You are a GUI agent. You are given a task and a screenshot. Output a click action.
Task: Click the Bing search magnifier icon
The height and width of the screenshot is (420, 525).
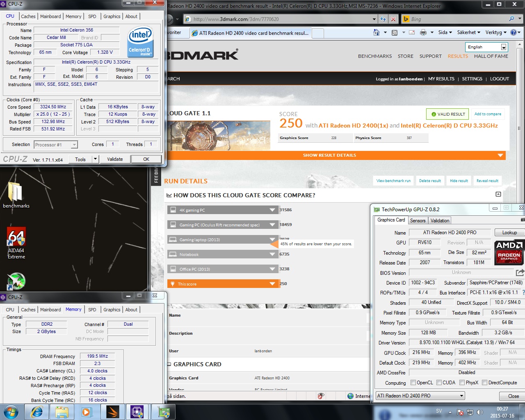pyautogui.click(x=511, y=19)
